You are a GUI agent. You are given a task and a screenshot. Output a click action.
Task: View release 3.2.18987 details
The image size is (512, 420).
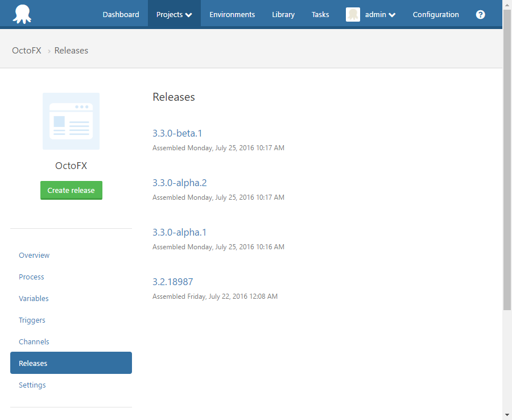172,282
